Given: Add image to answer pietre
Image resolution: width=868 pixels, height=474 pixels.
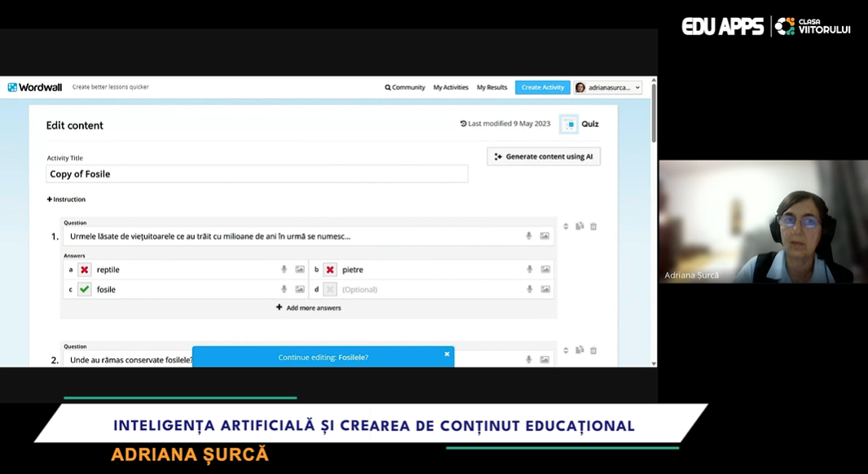Looking at the screenshot, I should click(x=546, y=270).
